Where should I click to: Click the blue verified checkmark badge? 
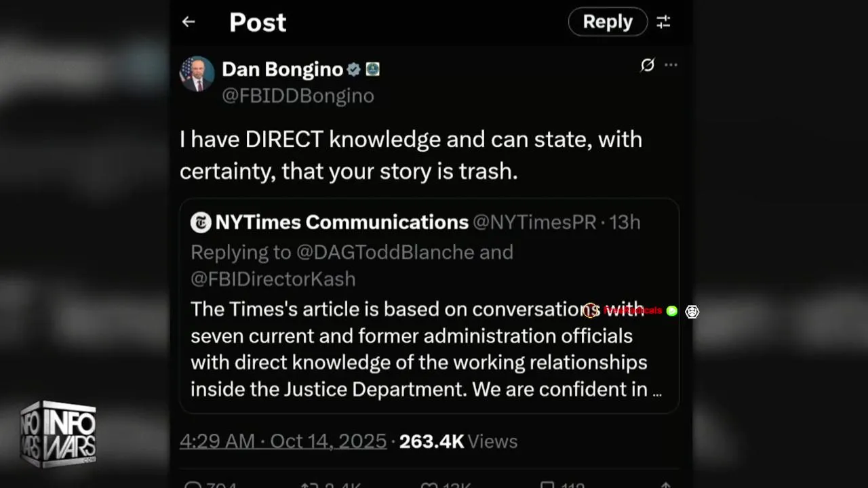[x=353, y=69]
